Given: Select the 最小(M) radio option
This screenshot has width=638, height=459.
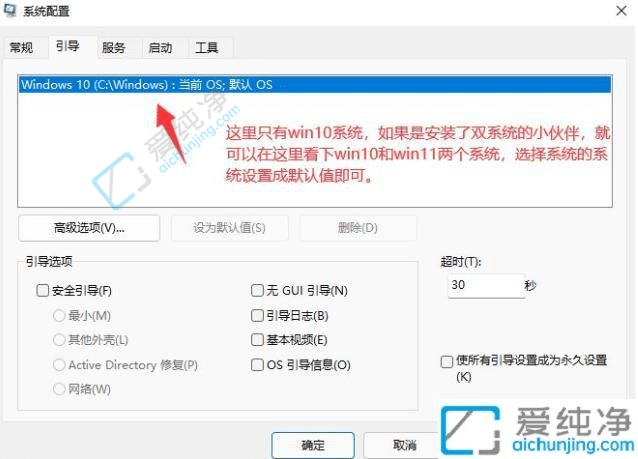Looking at the screenshot, I should 59,315.
